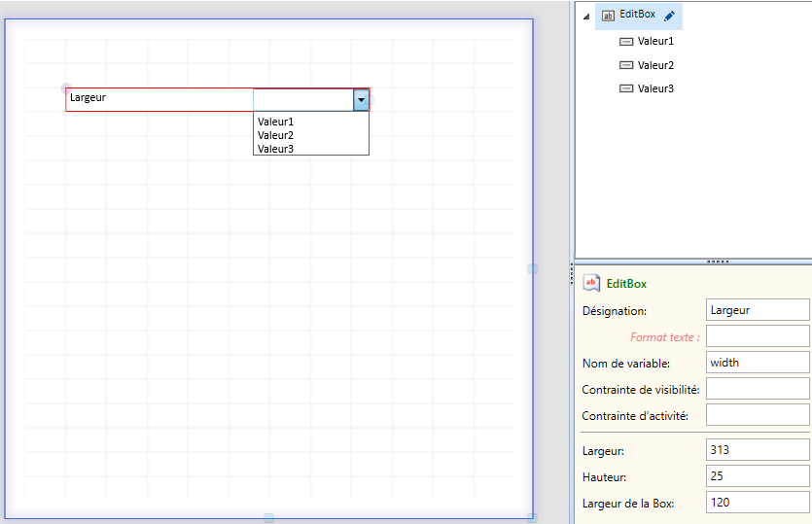
Task: Click the Contrainte d'activité field
Action: [758, 415]
